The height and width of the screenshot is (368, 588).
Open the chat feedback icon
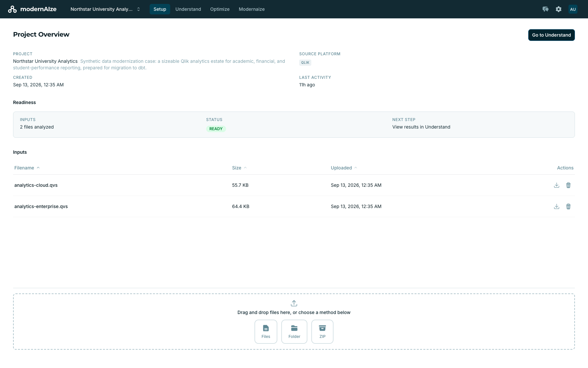[x=546, y=9]
